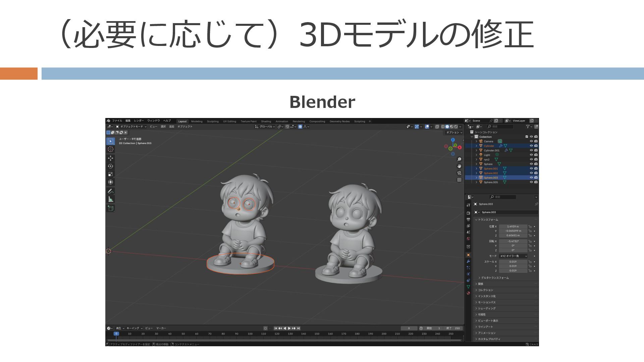The image size is (644, 362).
Task: Open the オプション dropdown
Action: (454, 132)
